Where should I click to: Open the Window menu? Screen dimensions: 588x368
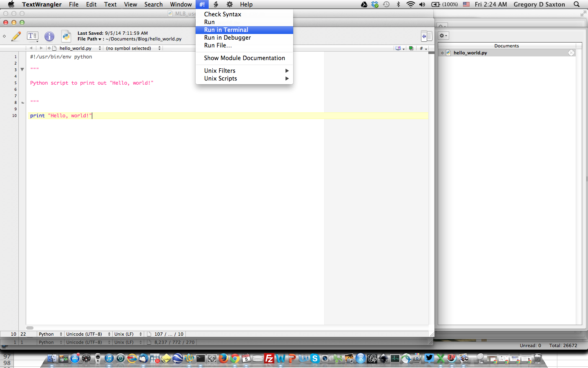click(x=181, y=4)
